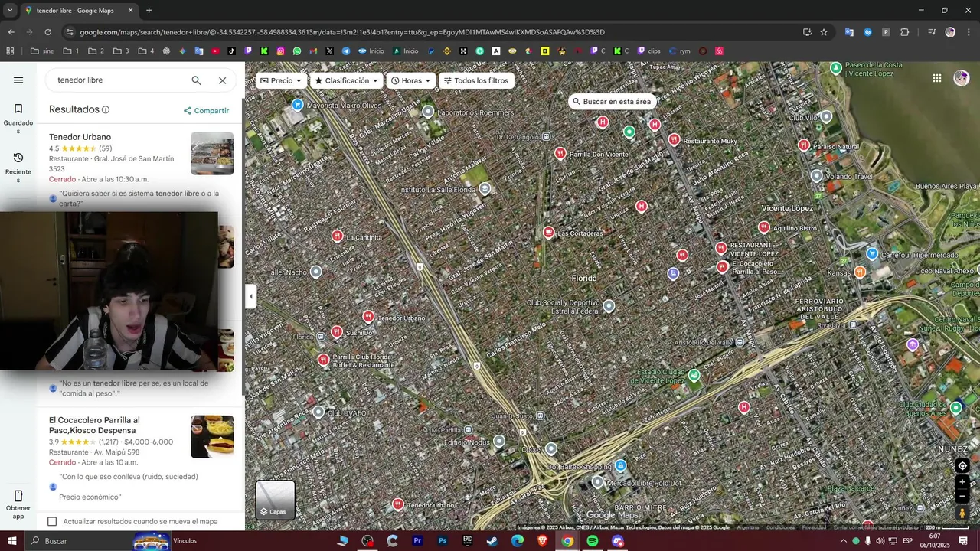This screenshot has width=980, height=551.
Task: Click Todos los filtros button
Action: click(x=476, y=80)
